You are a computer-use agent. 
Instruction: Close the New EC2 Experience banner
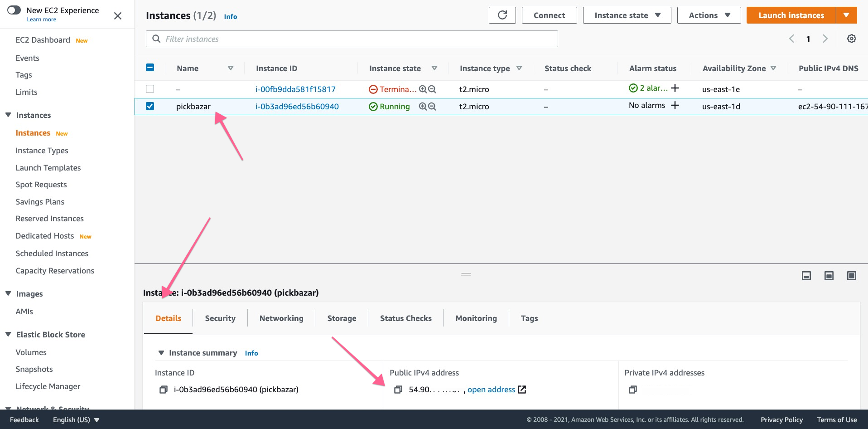click(118, 16)
